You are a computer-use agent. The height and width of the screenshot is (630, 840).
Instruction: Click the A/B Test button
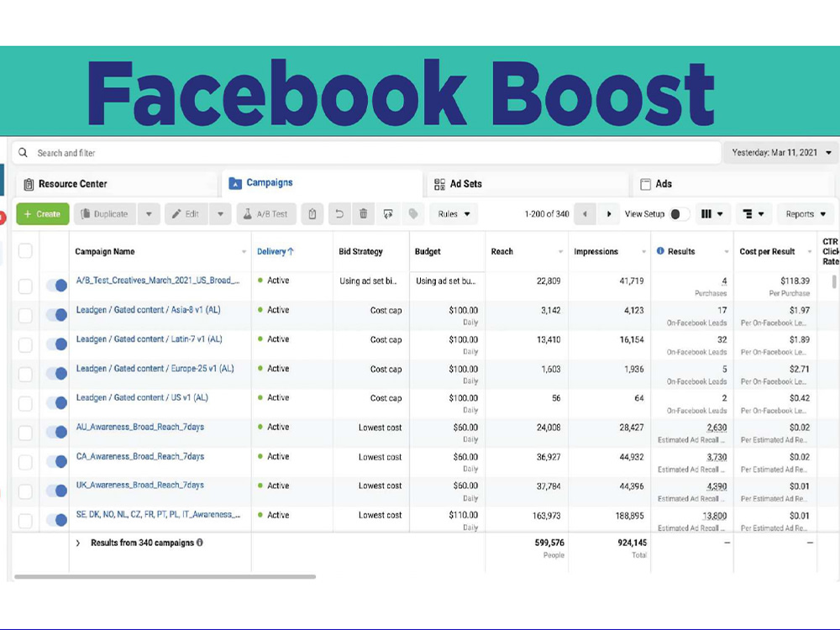[x=266, y=213]
